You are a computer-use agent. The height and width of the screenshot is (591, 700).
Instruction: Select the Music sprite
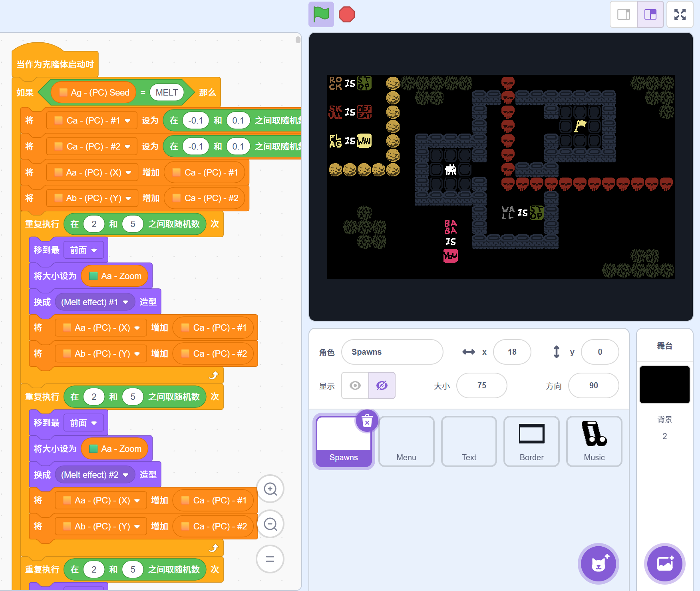pos(594,441)
